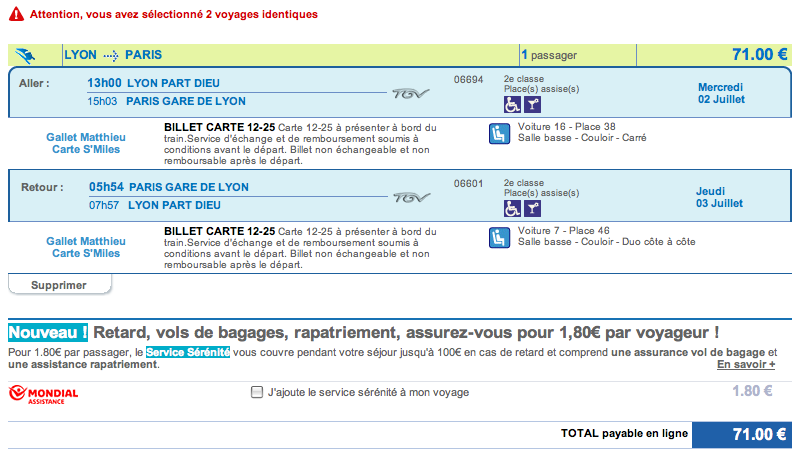Check the box to add service sérénité
Screen dimensions: 793x450
point(257,393)
